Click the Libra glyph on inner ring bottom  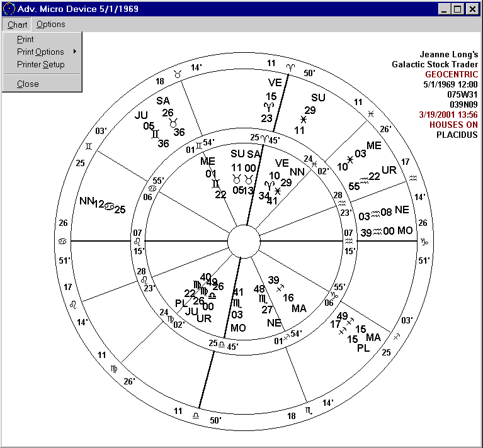click(x=222, y=345)
